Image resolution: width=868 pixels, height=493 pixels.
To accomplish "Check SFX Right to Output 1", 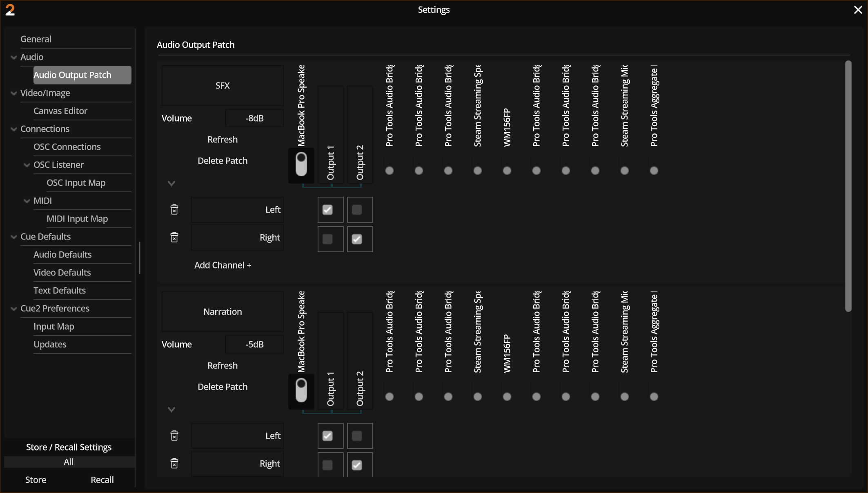I will [327, 239].
